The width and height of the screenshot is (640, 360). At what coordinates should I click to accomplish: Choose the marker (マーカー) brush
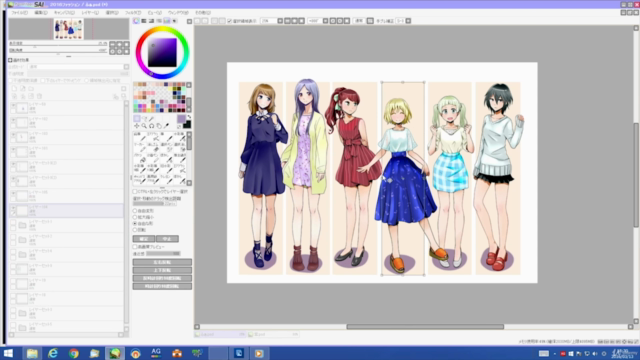click(x=140, y=147)
